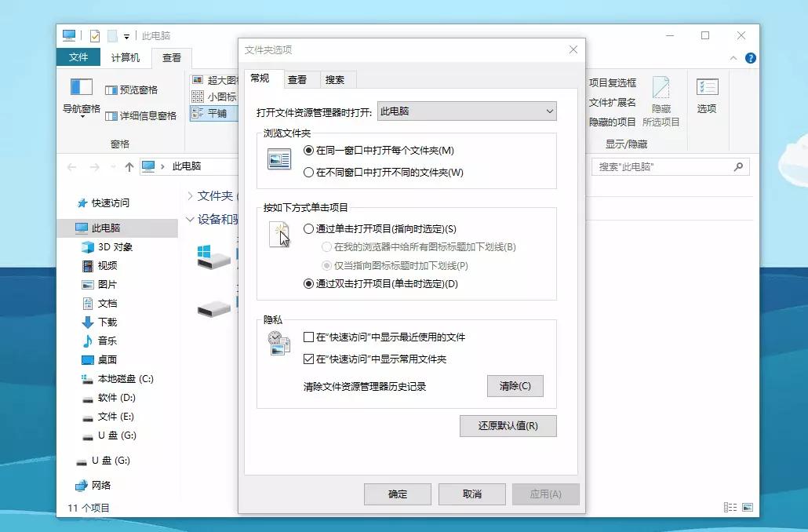Switch to the 查看 tab in folder options
The image size is (808, 532).
tap(300, 78)
